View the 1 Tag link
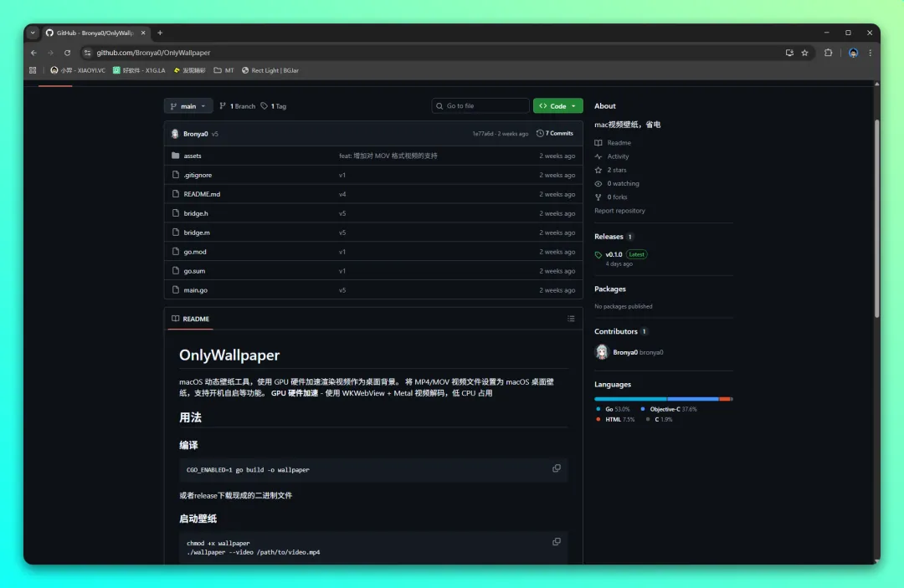 click(273, 106)
